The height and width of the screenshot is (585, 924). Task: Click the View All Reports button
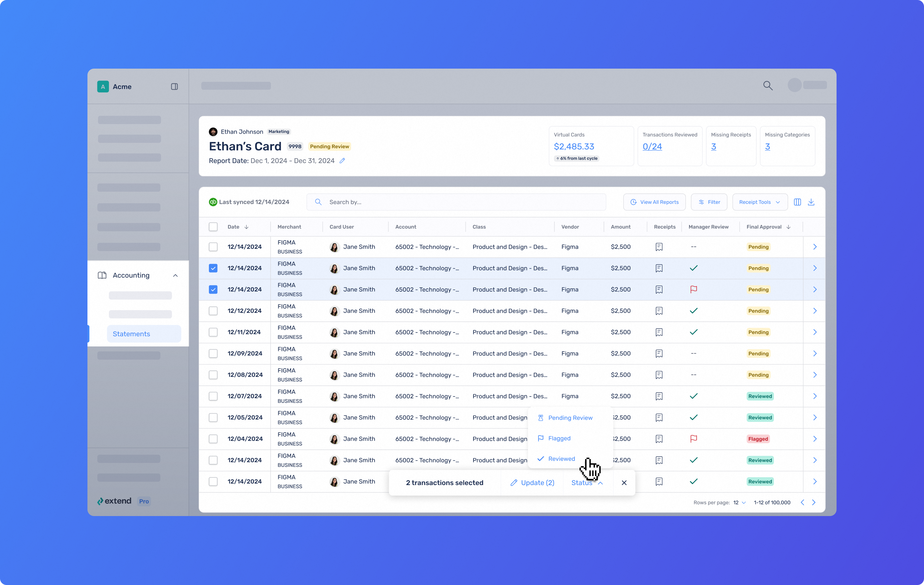(654, 202)
